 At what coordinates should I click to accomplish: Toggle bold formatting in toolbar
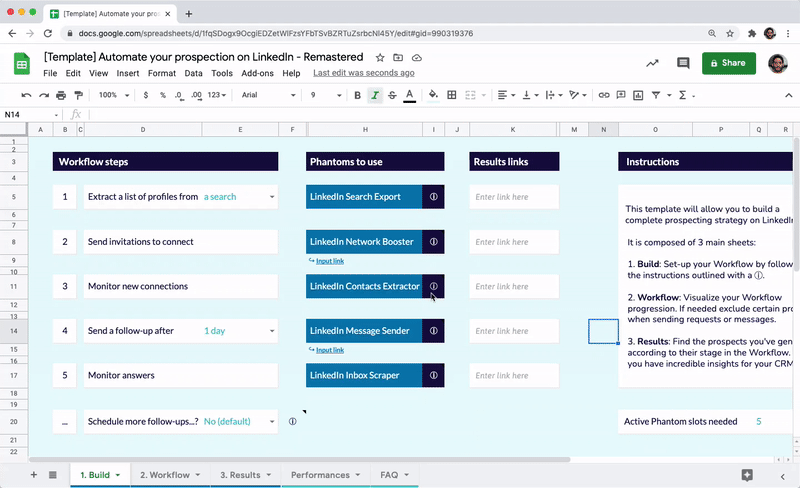357,95
